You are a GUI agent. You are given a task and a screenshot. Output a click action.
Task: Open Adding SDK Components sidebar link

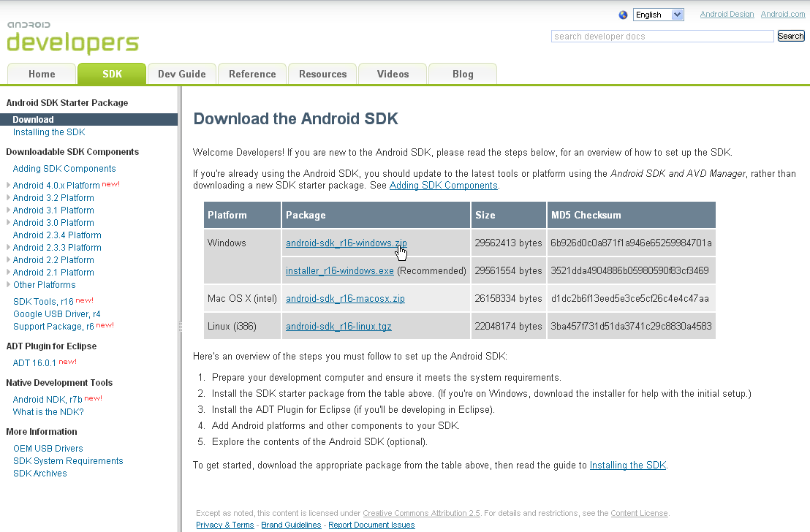pos(64,168)
